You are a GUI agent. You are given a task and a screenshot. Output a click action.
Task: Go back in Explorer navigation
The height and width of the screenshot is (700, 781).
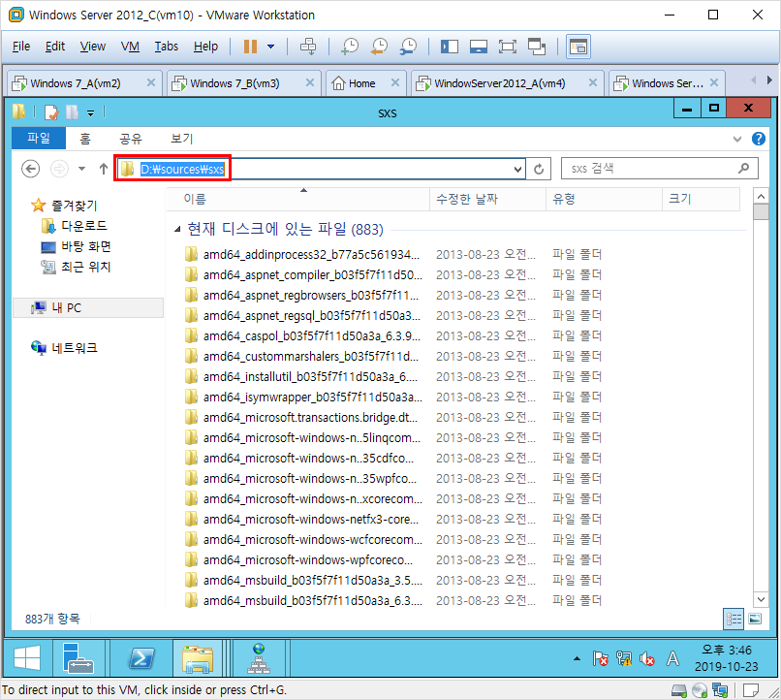pyautogui.click(x=30, y=169)
